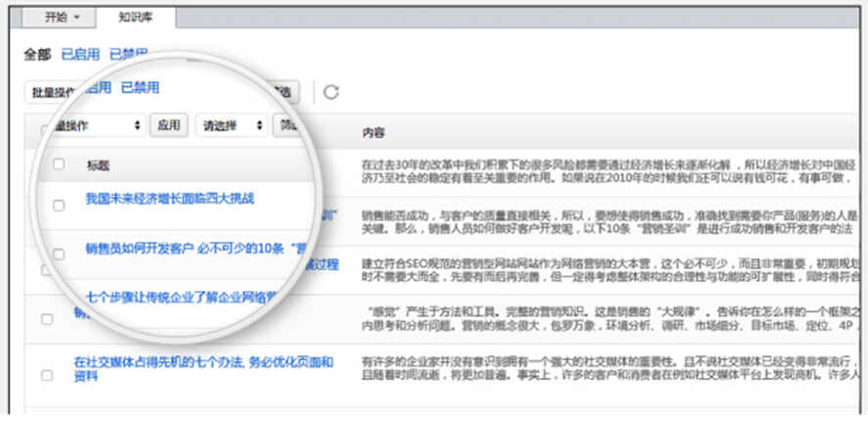Filter by 已启用 at the top

[80, 54]
